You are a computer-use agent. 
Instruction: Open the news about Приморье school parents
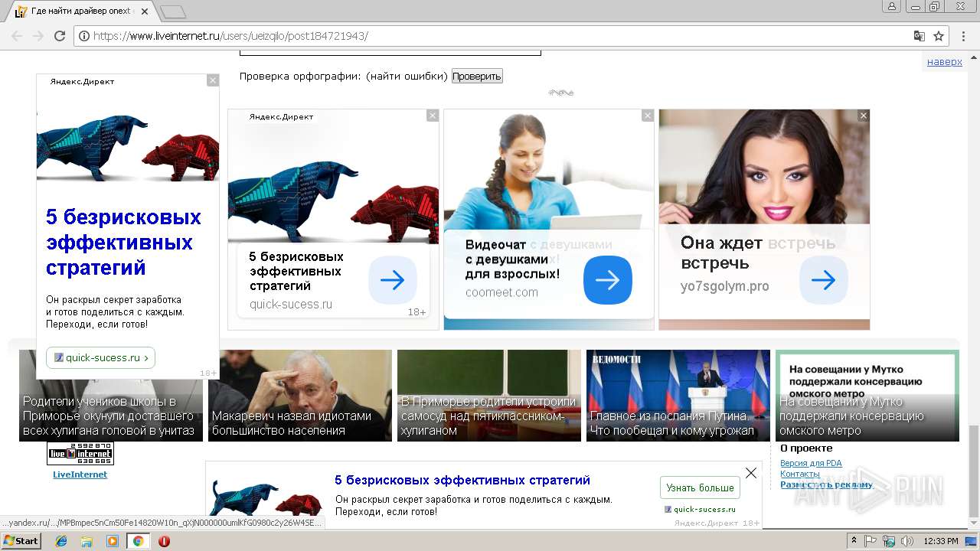(111, 396)
